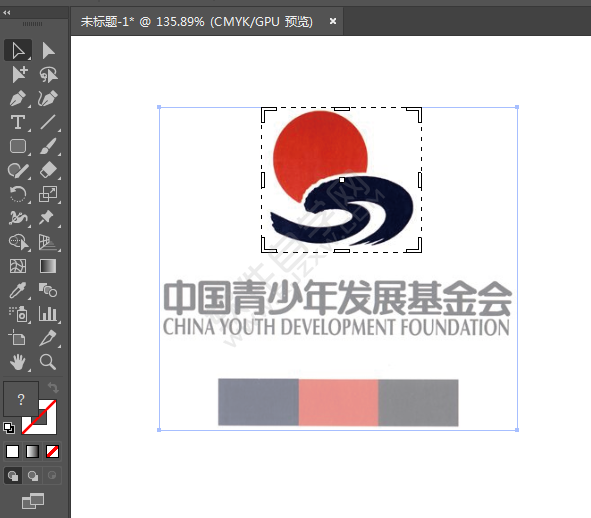Select the Mesh tool

tap(18, 266)
